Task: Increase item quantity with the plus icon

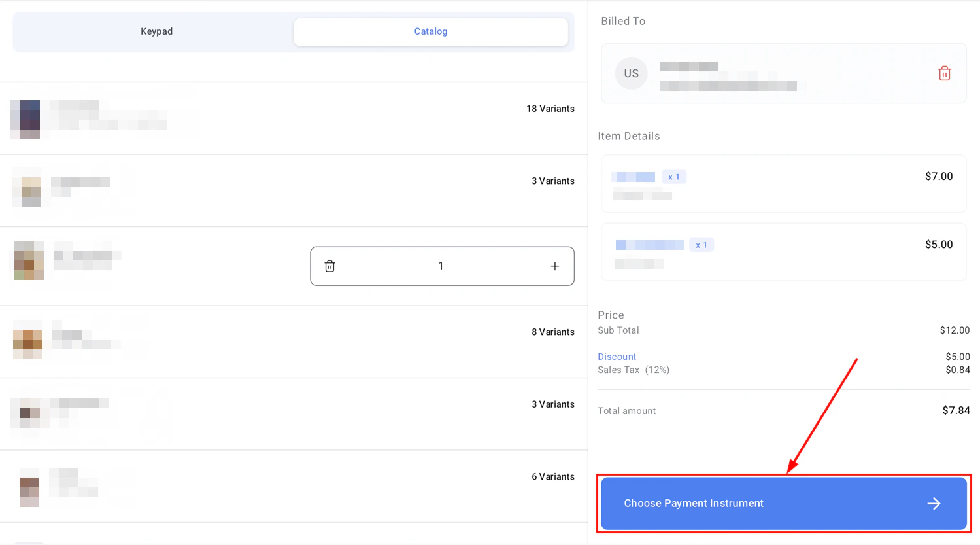Action: pos(554,266)
